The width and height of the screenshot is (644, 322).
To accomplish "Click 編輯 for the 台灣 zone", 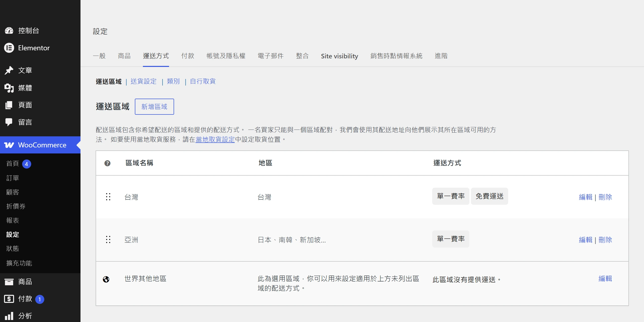I will tap(586, 197).
